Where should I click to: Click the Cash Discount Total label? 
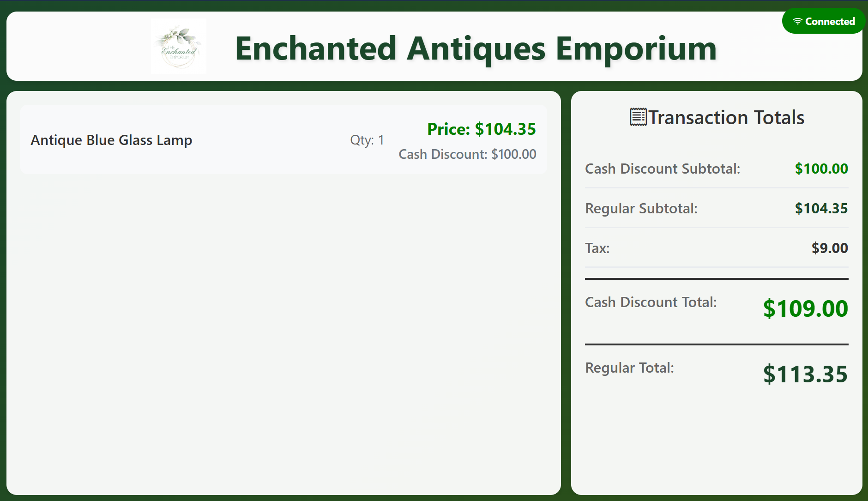point(651,302)
